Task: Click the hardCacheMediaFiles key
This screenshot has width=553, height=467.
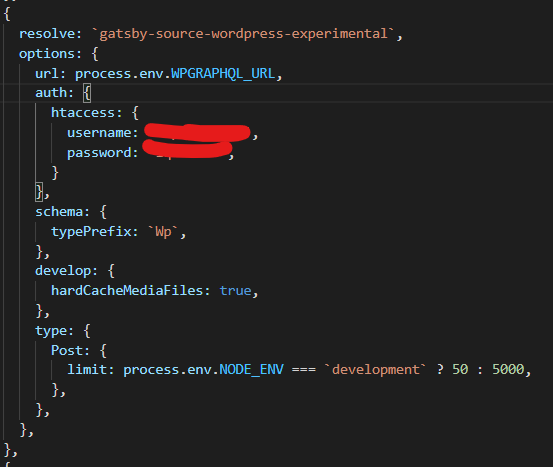Action: [x=127, y=291]
